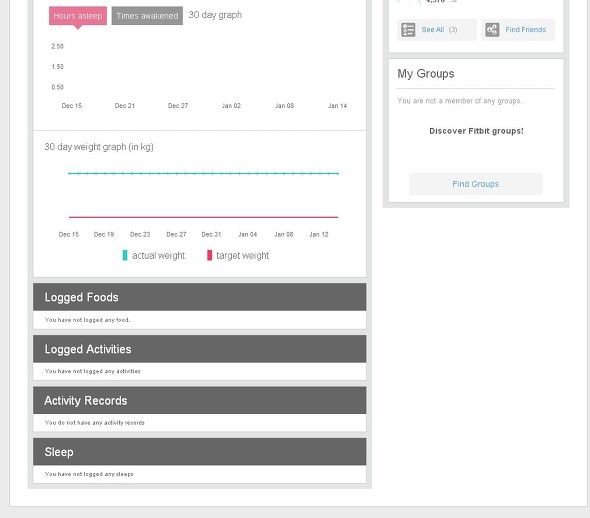Click You have not logged any sleeps text
This screenshot has height=518, width=590.
[x=89, y=474]
